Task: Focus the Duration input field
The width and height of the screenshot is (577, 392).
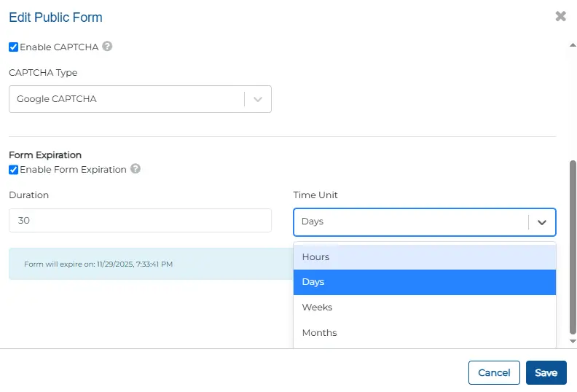Action: pyautogui.click(x=140, y=221)
